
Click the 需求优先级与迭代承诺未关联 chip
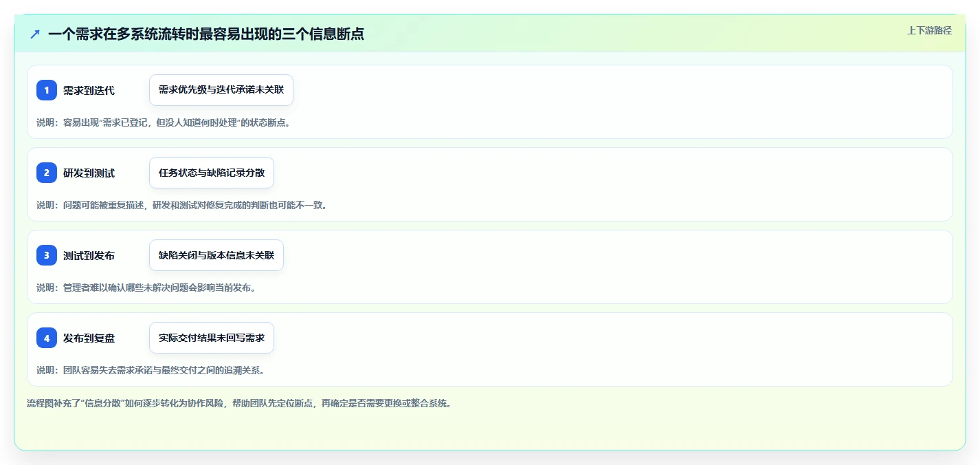pos(221,90)
